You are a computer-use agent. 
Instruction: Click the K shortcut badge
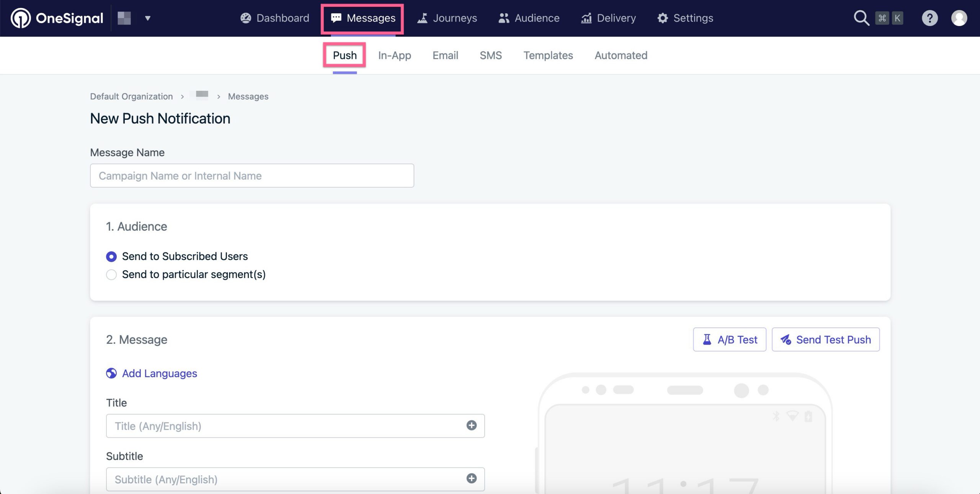click(897, 18)
